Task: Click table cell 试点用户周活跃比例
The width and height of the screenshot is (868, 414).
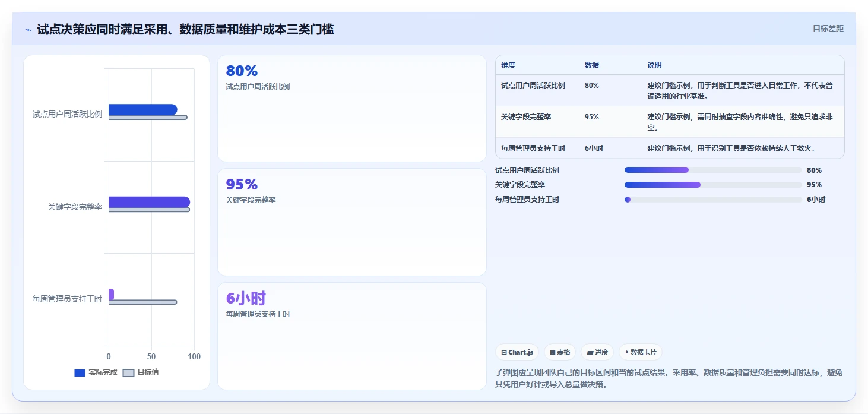Action: pos(533,86)
